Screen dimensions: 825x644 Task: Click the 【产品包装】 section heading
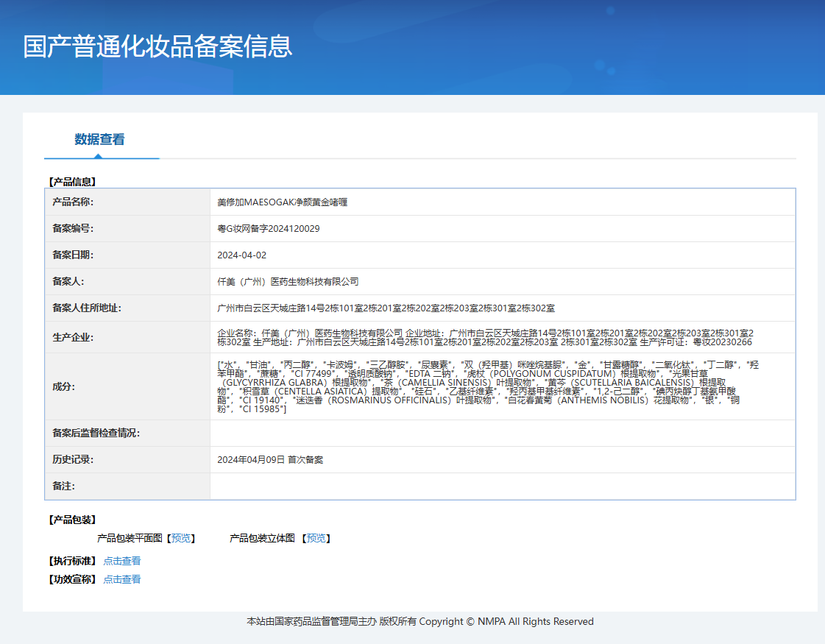click(x=73, y=520)
